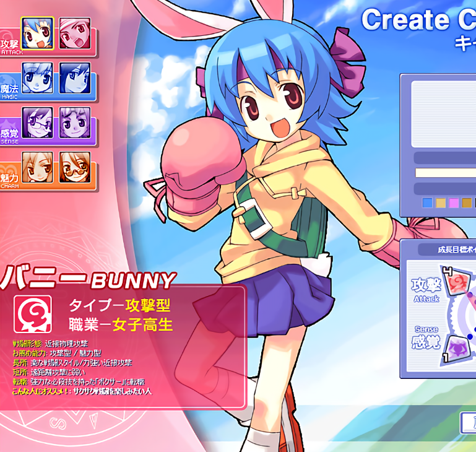Click the 攻撃 Attack label in growth panel
The image size is (476, 452).
click(x=426, y=290)
